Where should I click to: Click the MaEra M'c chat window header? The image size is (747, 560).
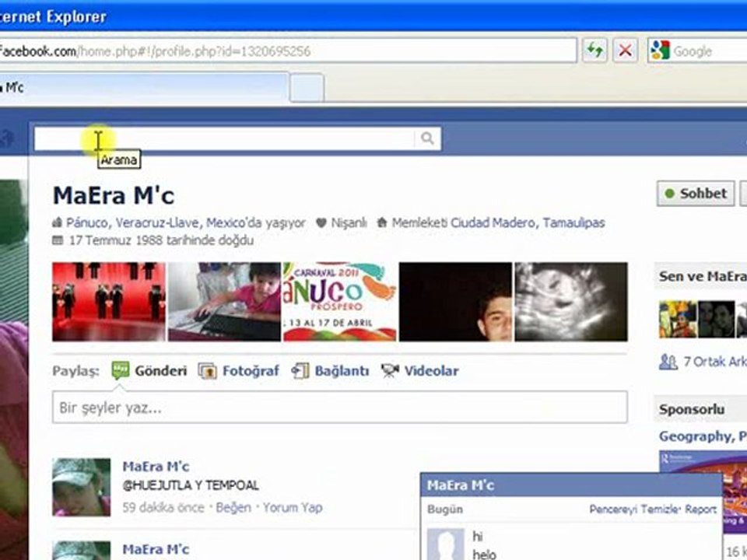(571, 485)
